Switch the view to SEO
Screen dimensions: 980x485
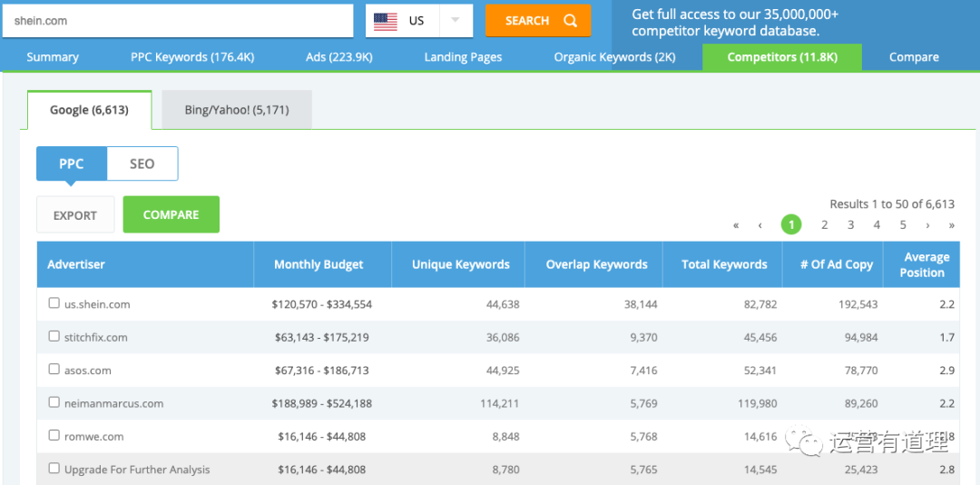[x=142, y=164]
